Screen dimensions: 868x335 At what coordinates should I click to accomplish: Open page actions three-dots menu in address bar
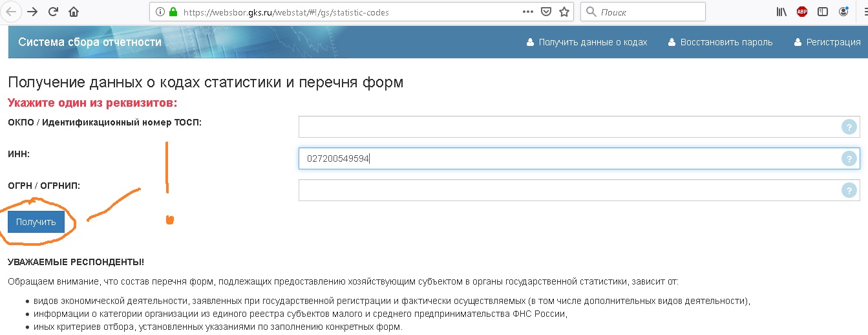527,12
